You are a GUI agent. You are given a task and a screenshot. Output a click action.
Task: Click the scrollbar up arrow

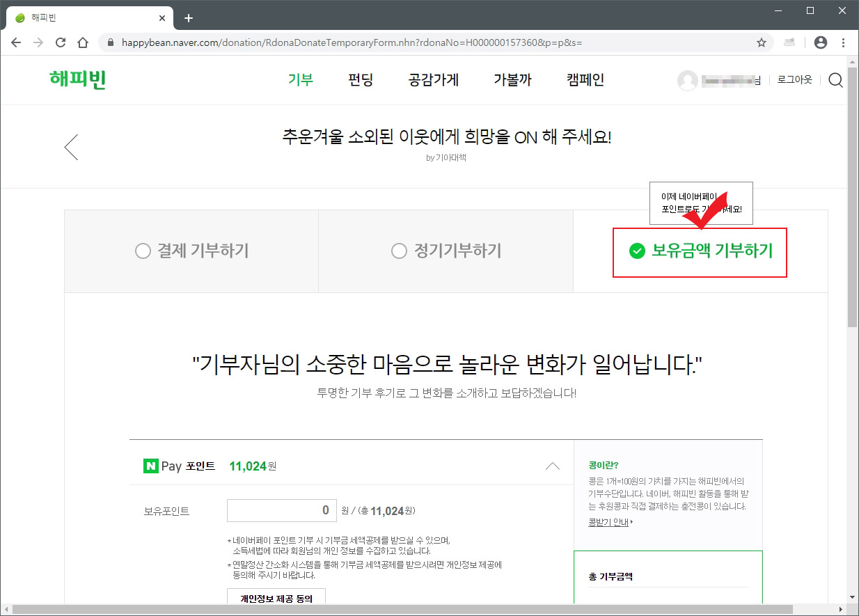click(x=853, y=62)
